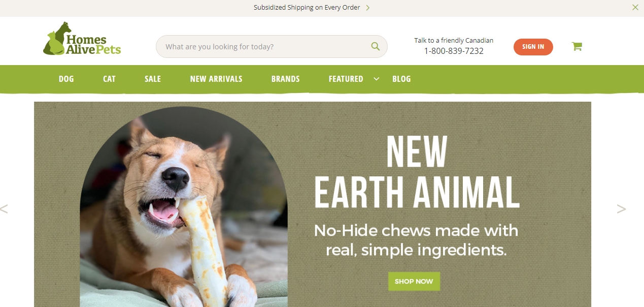Image resolution: width=644 pixels, height=307 pixels.
Task: Open the Dog menu
Action: coord(66,79)
